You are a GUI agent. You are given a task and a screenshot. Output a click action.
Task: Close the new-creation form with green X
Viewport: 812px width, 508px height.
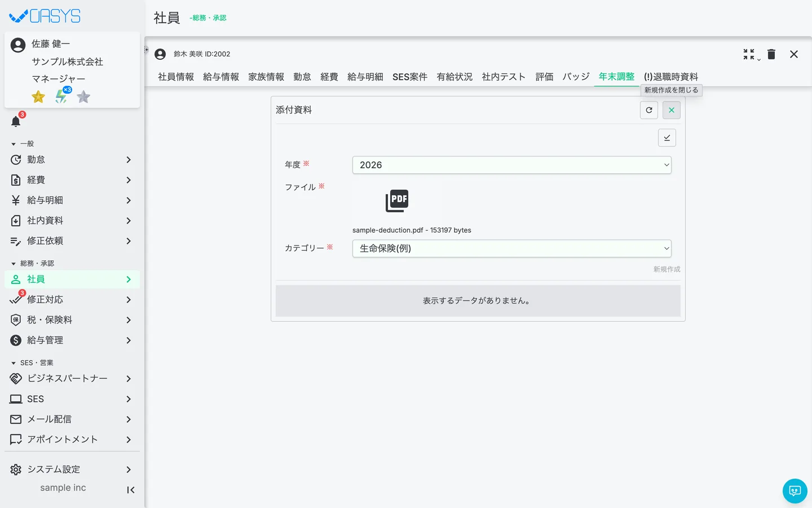[672, 110]
